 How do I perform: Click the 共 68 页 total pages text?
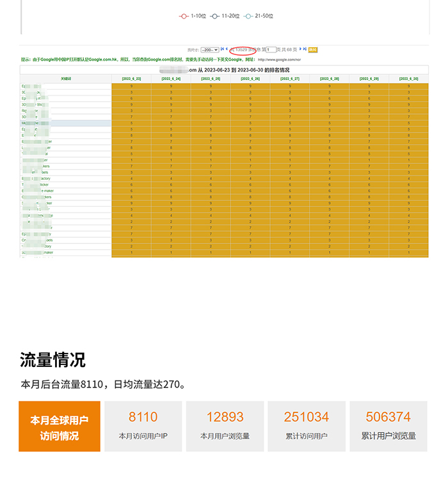tap(289, 49)
